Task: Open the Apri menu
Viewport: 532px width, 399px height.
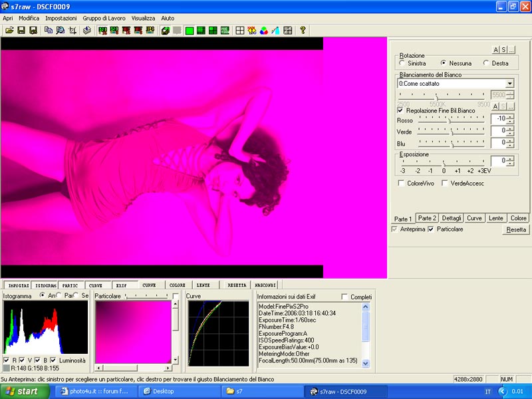Action: [x=8, y=19]
